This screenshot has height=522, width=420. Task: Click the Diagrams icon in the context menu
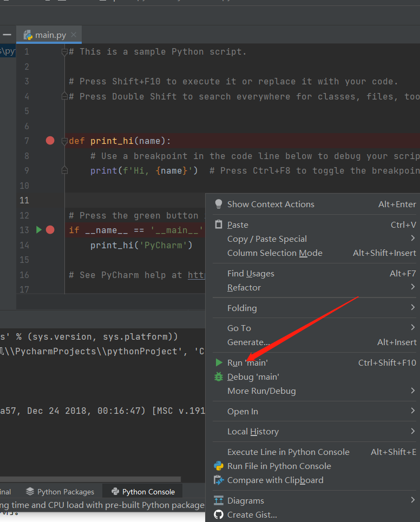click(219, 500)
